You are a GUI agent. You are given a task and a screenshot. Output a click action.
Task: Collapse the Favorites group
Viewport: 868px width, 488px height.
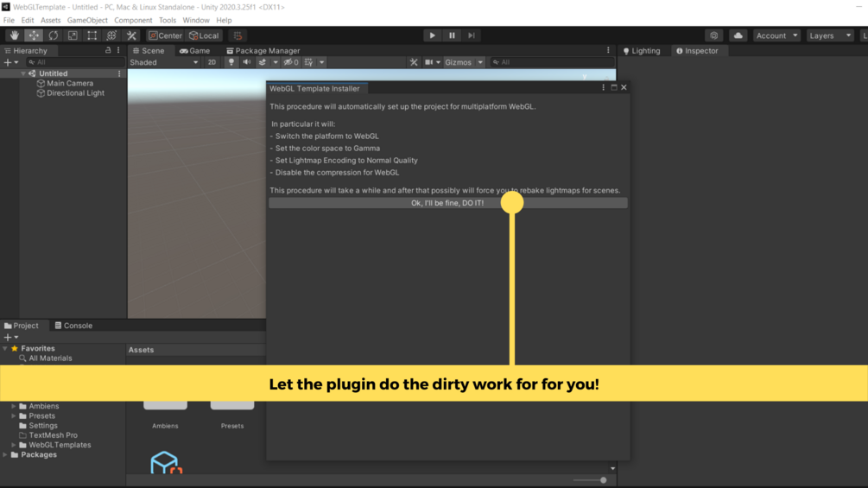tap(5, 349)
